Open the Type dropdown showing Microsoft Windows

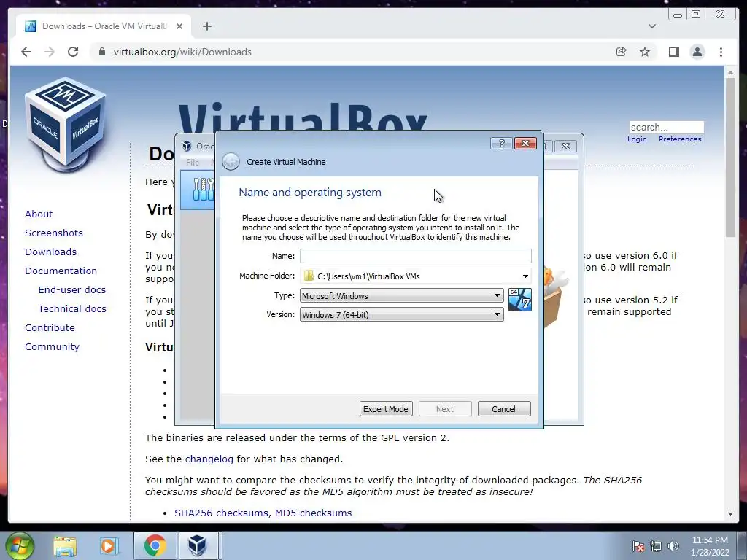coord(402,296)
